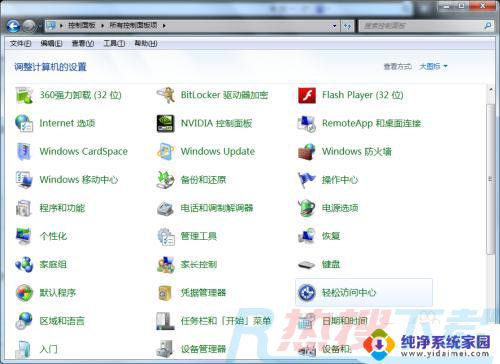Click the address bar Control Panel icon

click(x=51, y=25)
